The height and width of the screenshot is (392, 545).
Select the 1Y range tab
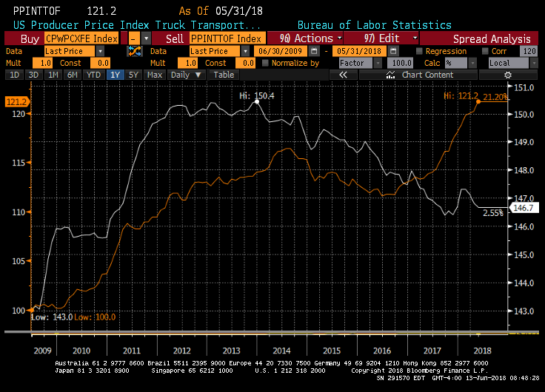click(x=115, y=75)
